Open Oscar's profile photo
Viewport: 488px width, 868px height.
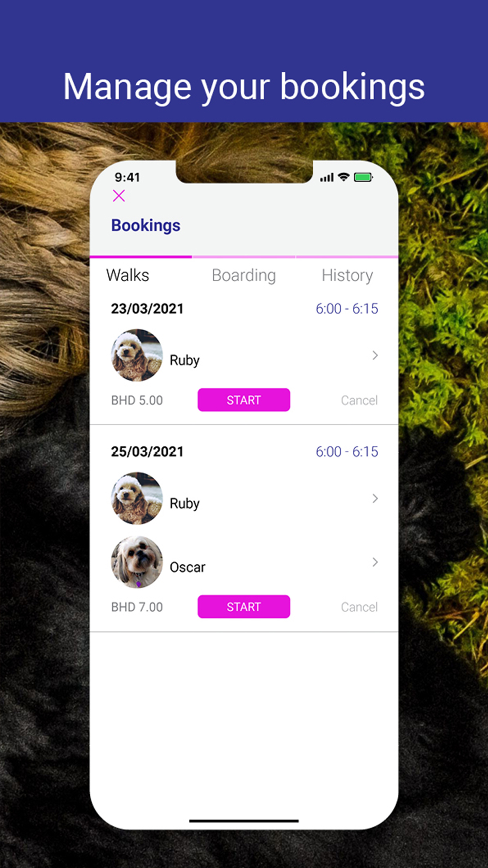coord(137,562)
